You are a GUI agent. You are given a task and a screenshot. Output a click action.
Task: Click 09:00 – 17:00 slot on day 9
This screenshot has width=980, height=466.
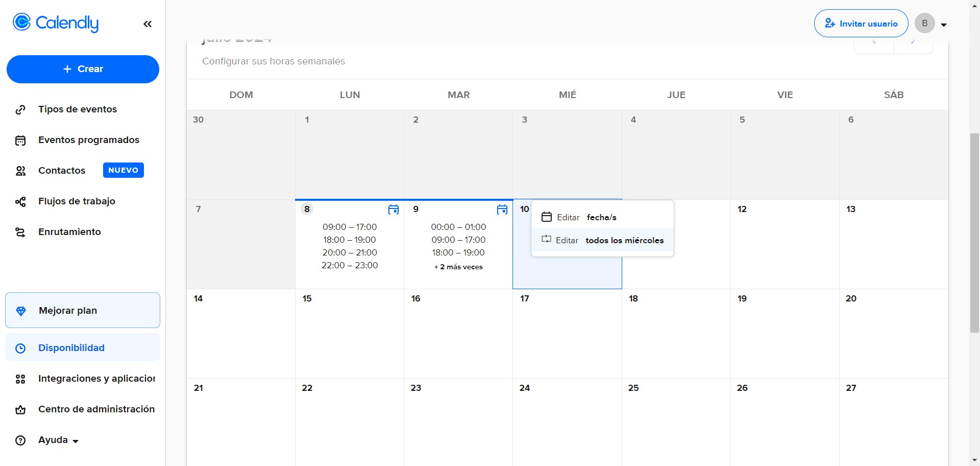point(458,240)
